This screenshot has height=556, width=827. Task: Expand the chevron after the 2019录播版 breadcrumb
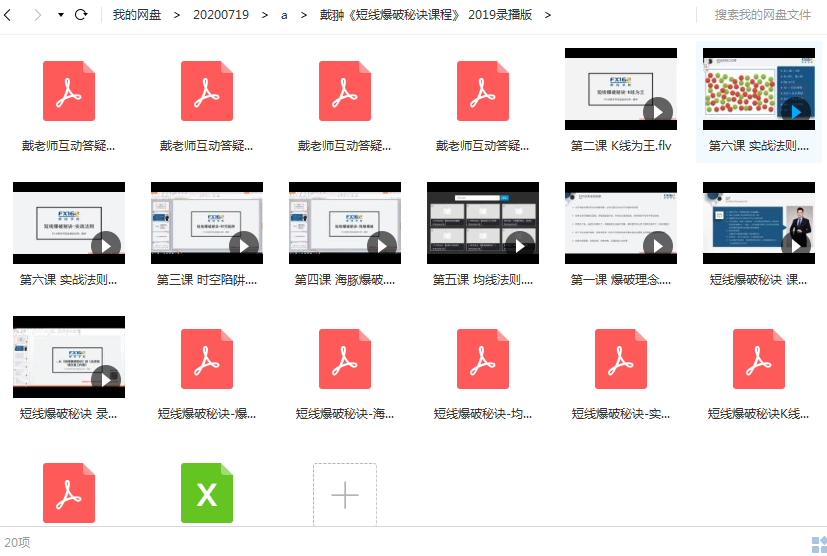click(x=547, y=15)
